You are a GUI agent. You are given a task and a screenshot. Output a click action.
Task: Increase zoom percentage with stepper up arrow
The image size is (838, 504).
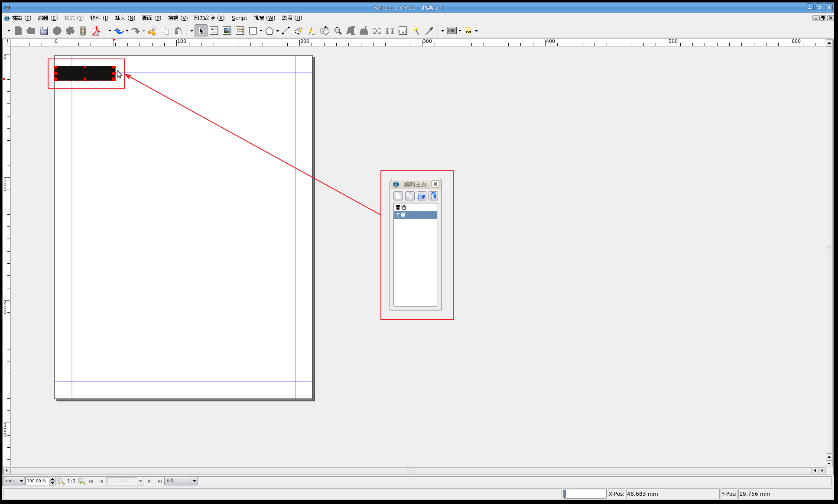point(53,479)
